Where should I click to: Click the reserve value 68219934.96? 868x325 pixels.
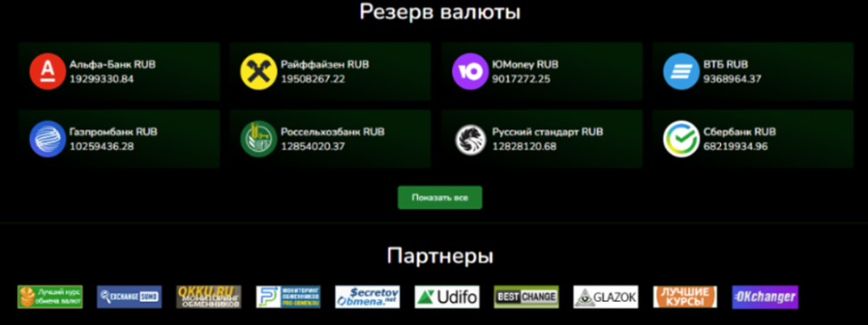pyautogui.click(x=736, y=146)
